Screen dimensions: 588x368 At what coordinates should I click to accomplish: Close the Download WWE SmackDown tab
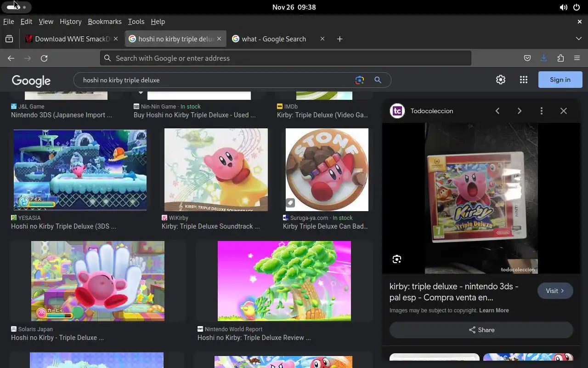tap(116, 39)
